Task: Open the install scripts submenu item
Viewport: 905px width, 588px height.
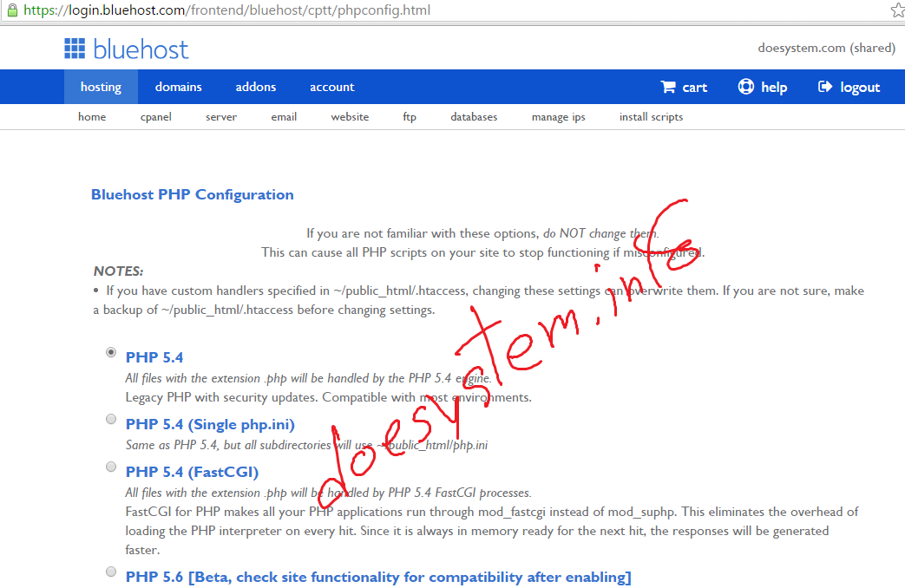Action: tap(651, 116)
